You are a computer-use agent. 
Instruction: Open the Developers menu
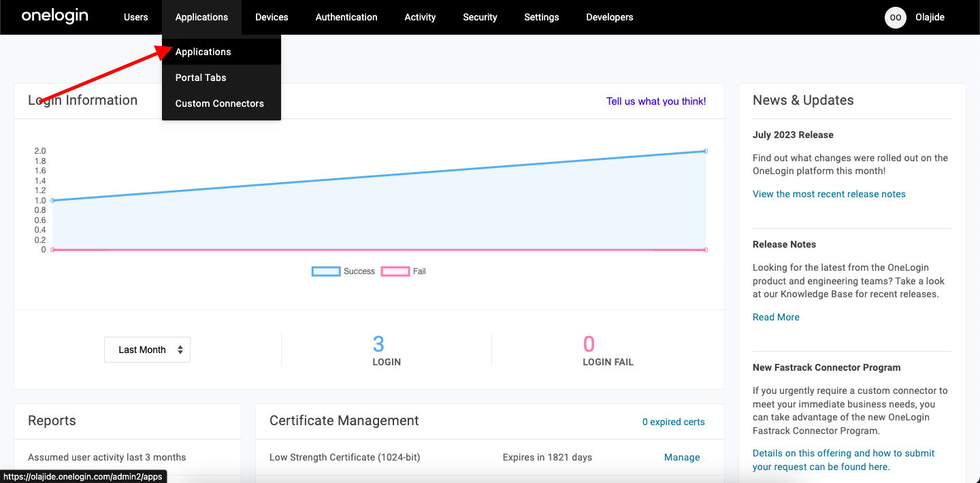tap(610, 17)
